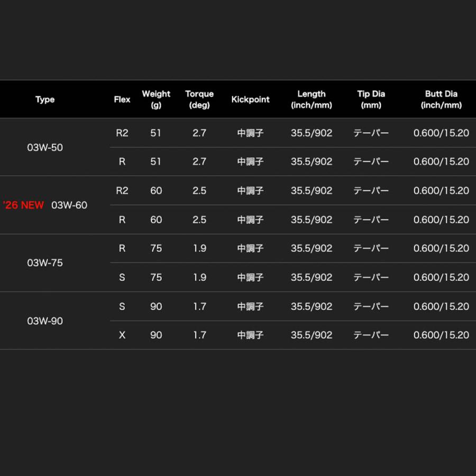476x476 pixels.
Task: Select the R flex cell for 03W-60
Action: tap(122, 220)
